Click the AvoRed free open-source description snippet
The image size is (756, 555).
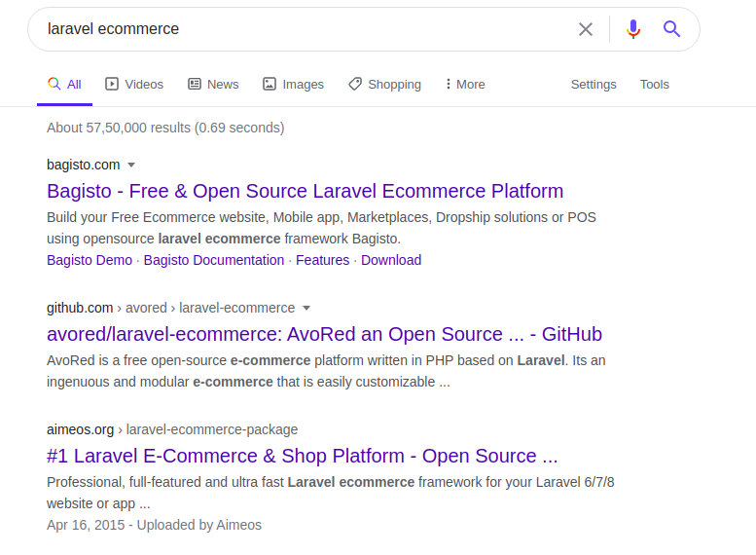click(326, 371)
